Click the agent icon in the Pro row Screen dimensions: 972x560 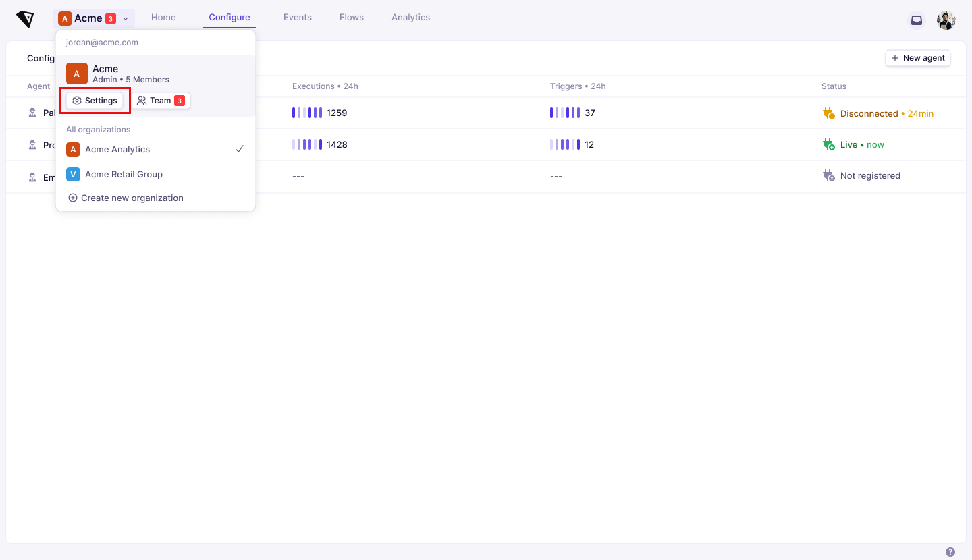click(x=32, y=145)
